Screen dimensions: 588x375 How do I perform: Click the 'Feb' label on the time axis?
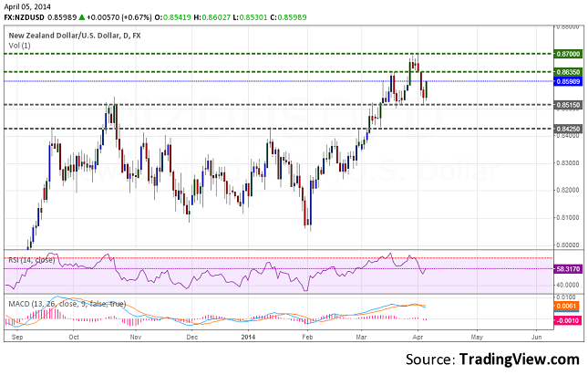tap(307, 337)
